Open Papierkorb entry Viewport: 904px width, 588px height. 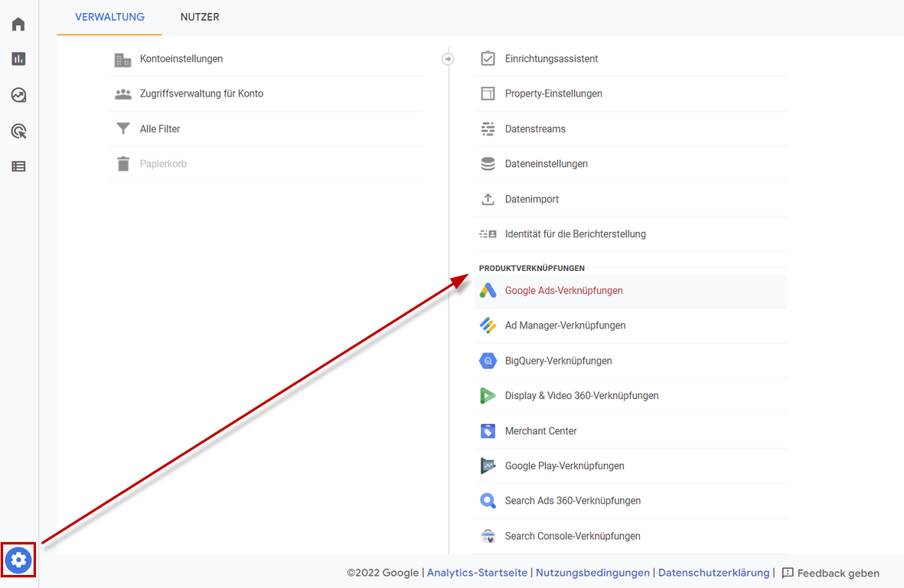click(266, 164)
